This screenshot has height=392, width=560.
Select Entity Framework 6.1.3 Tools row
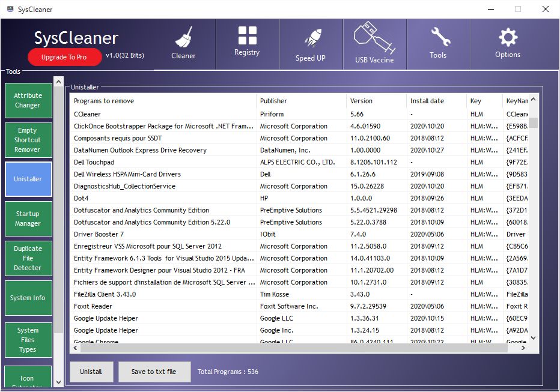tap(299, 258)
